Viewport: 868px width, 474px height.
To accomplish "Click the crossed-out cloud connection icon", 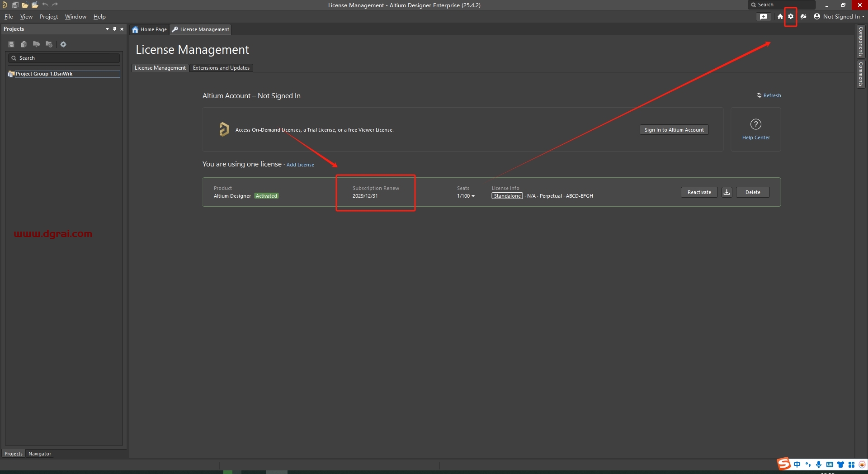I will [x=803, y=16].
